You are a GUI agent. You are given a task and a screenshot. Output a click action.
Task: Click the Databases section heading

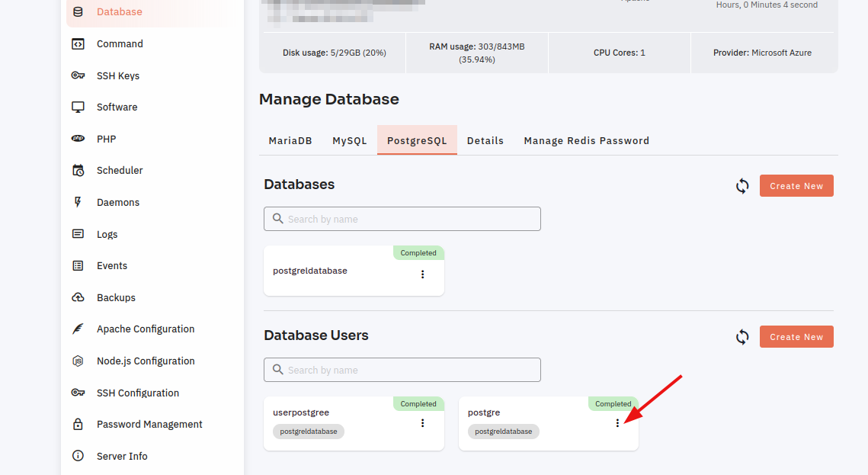tap(299, 185)
